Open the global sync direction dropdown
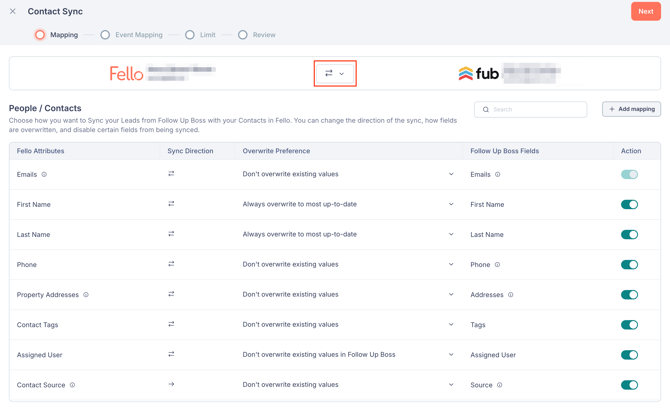 pos(335,73)
